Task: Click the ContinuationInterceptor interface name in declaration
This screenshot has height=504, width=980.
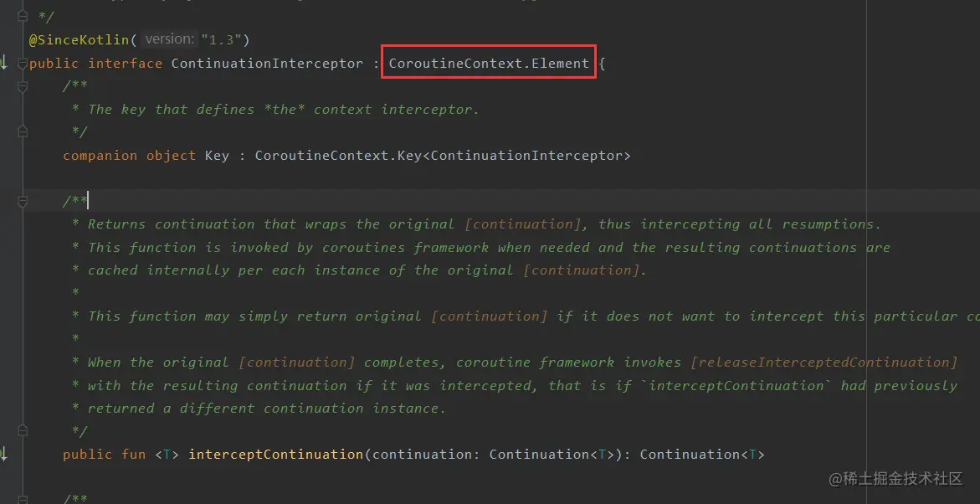Action: point(267,63)
